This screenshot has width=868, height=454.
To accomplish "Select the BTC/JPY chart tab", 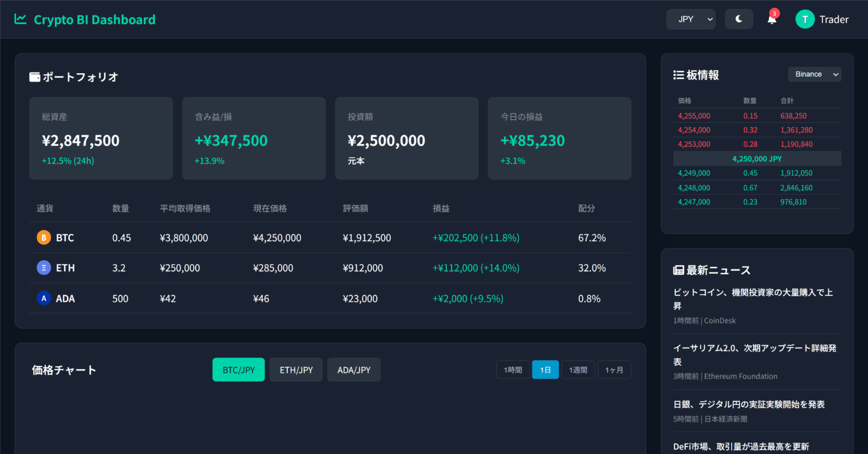I will point(238,370).
